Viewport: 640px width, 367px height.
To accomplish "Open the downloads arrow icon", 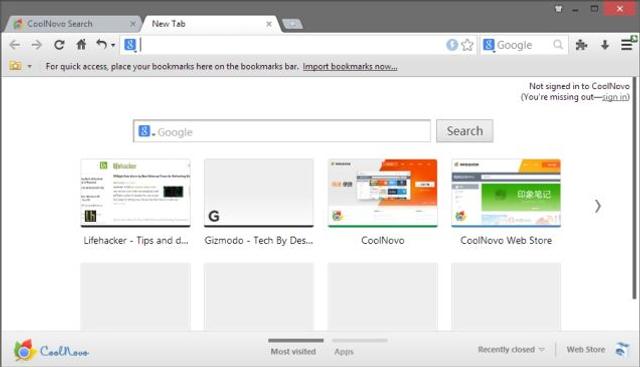I will tap(605, 44).
